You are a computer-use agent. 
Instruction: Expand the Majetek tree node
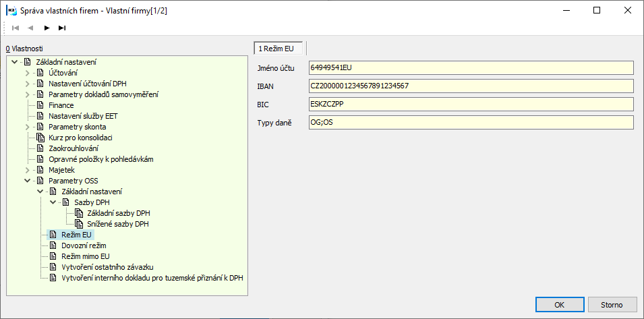[x=28, y=170]
